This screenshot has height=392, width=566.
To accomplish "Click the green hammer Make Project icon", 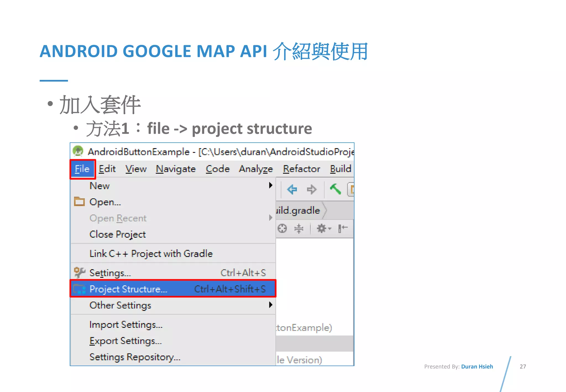I will [336, 189].
